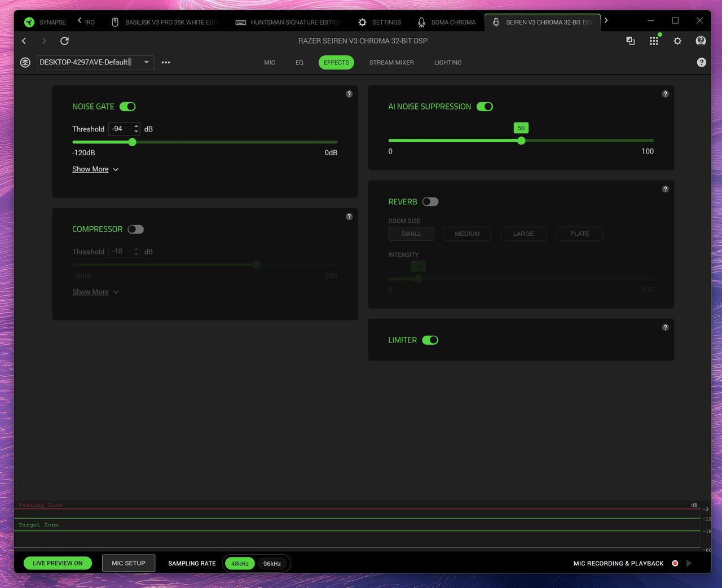The width and height of the screenshot is (722, 588).
Task: Select the 96kHz sampling rate
Action: [272, 564]
